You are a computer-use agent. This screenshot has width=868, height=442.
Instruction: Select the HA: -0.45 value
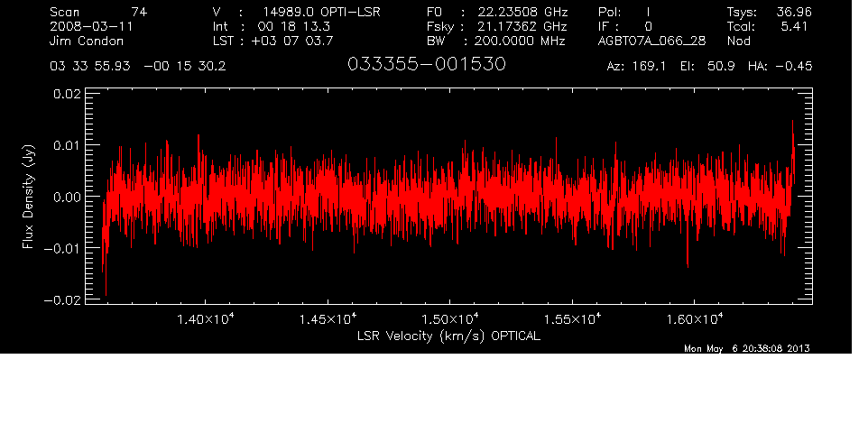780,67
